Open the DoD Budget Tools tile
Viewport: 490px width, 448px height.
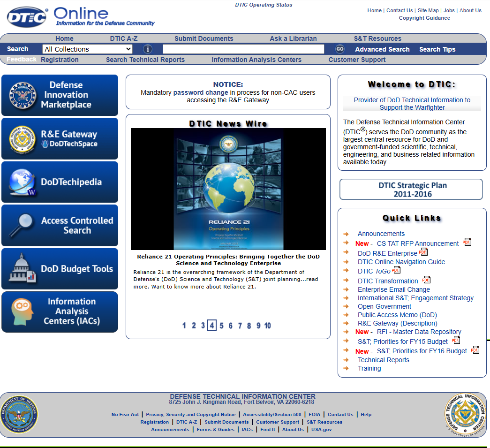pyautogui.click(x=60, y=269)
